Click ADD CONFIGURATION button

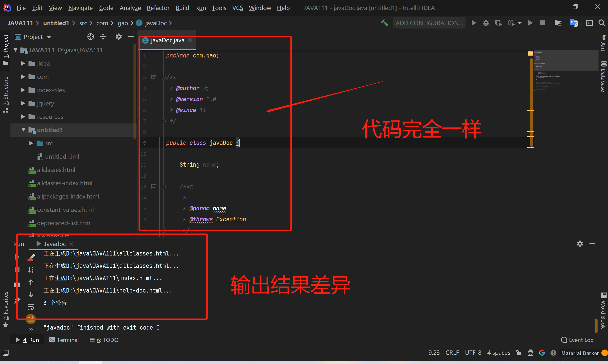(x=429, y=23)
